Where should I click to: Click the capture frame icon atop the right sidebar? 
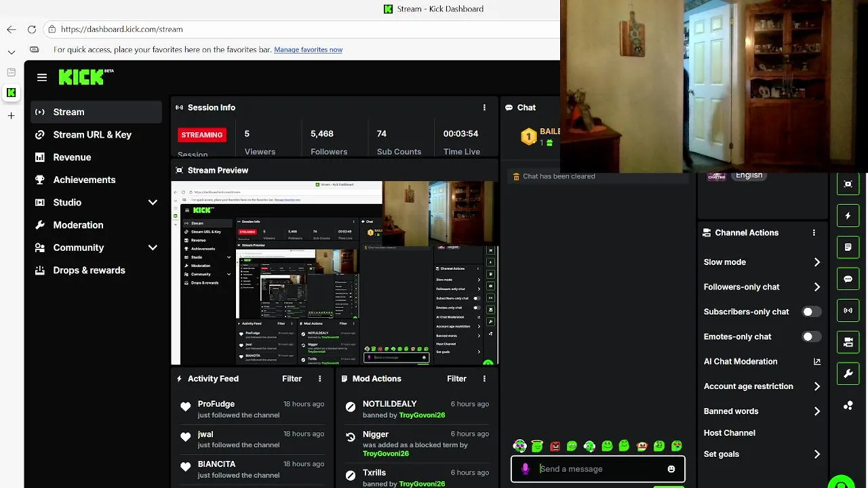click(848, 184)
